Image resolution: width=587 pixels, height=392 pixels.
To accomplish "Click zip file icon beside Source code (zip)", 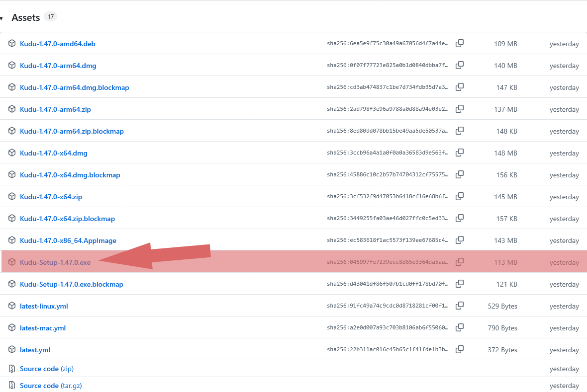I will [x=12, y=369].
